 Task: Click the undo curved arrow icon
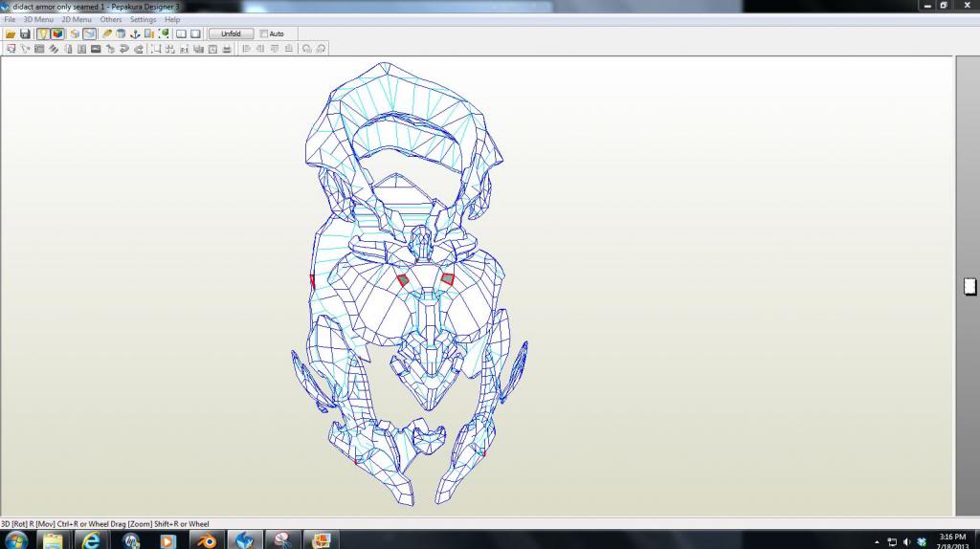coord(123,49)
